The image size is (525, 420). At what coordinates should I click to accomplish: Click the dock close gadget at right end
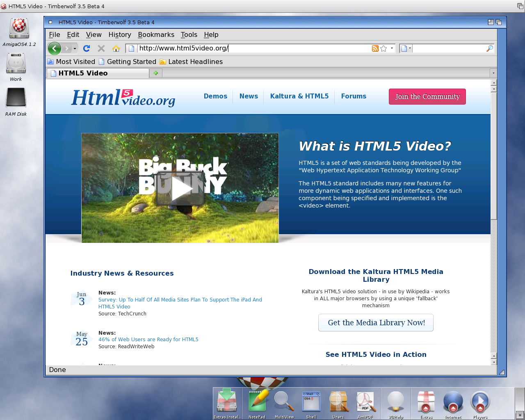(x=520, y=415)
